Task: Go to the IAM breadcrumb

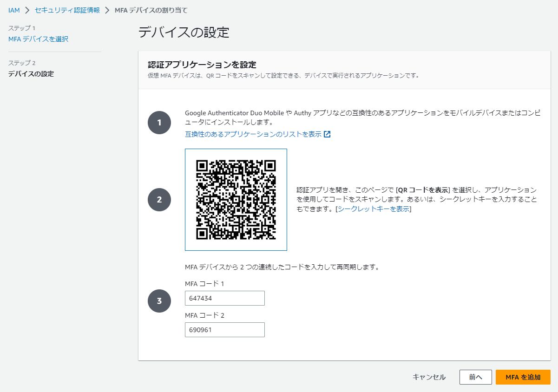Action: click(14, 10)
